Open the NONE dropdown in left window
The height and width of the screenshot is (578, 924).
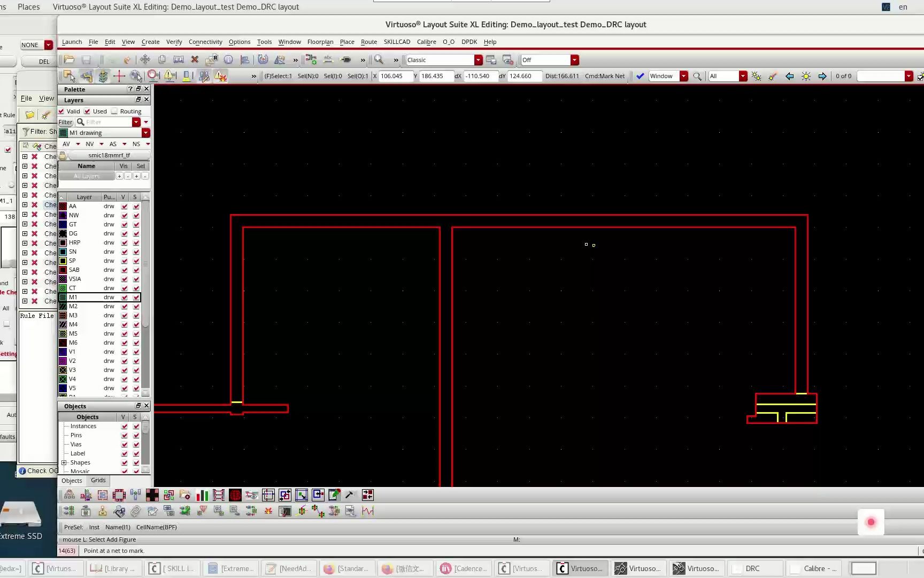[x=49, y=45]
